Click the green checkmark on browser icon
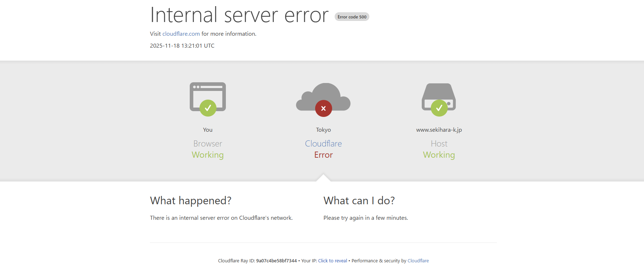Image resolution: width=644 pixels, height=271 pixels. [x=208, y=108]
